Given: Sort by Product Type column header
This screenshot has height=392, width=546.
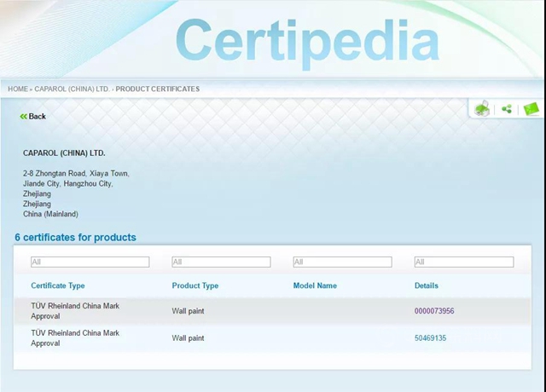Looking at the screenshot, I should click(x=195, y=285).
